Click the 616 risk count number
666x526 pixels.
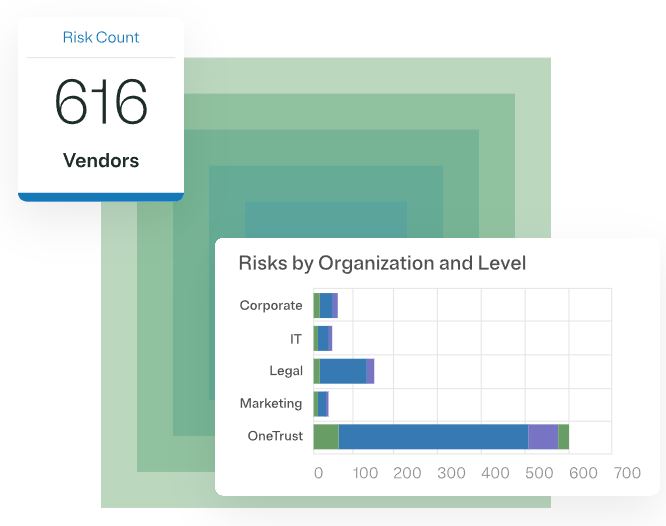[101, 103]
